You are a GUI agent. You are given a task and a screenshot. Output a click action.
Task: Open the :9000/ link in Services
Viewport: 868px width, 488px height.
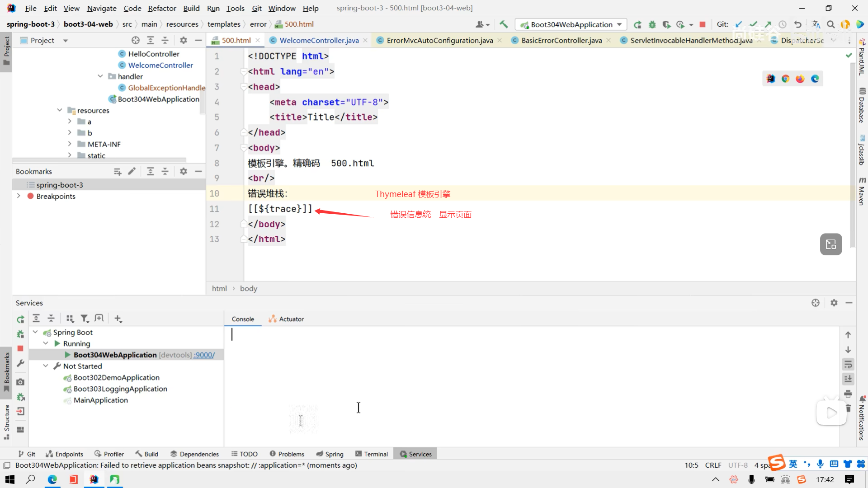204,355
